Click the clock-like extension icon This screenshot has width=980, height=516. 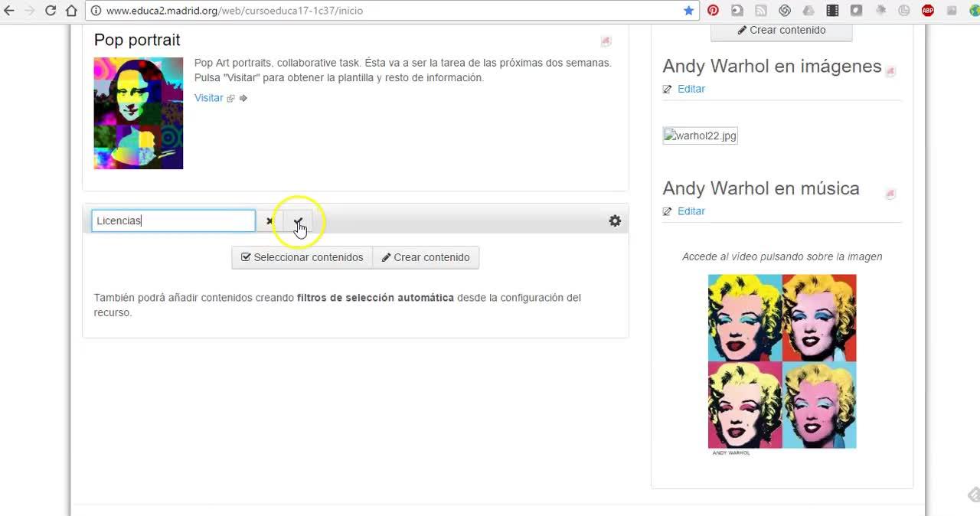904,11
